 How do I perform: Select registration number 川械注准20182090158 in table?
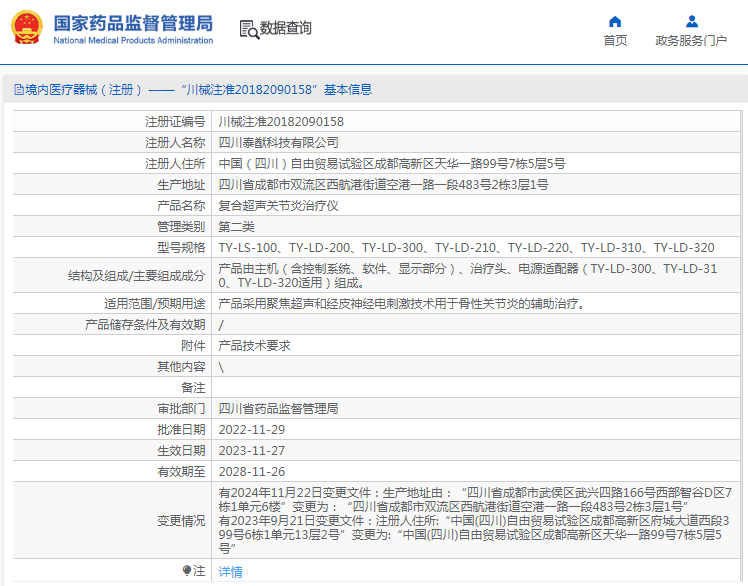[281, 122]
